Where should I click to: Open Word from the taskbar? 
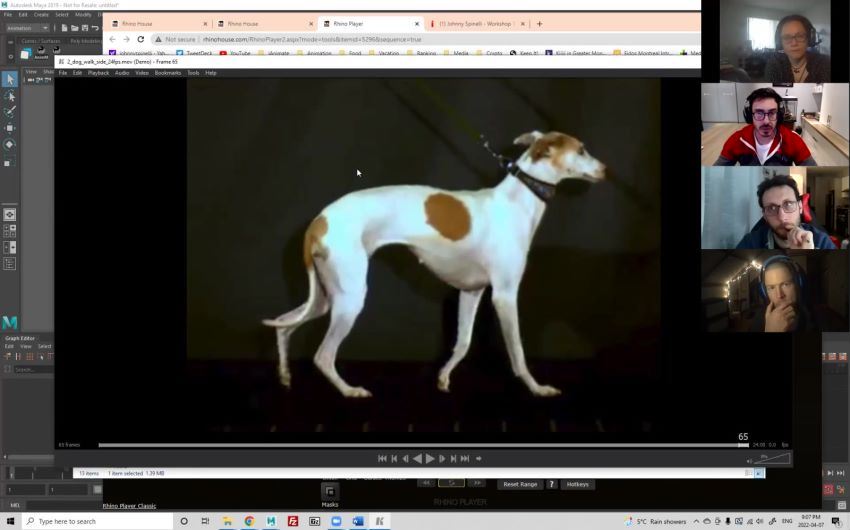pos(358,521)
